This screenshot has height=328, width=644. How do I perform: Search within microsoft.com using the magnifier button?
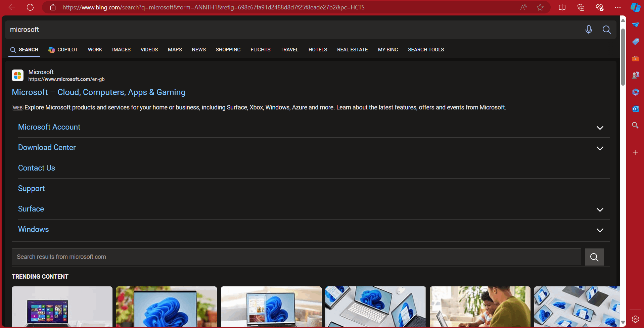[594, 257]
